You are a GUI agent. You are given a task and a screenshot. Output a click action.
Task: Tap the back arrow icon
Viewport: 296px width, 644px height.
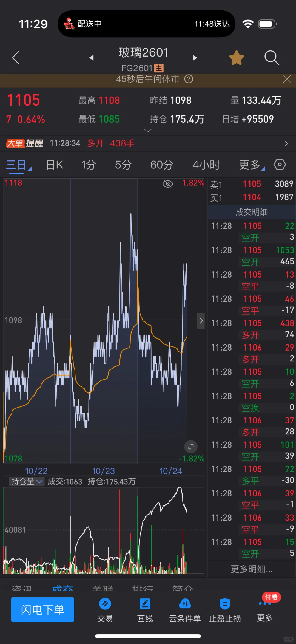click(x=16, y=58)
